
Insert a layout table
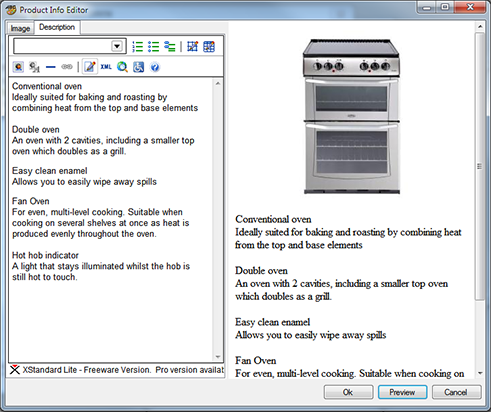pyautogui.click(x=193, y=47)
